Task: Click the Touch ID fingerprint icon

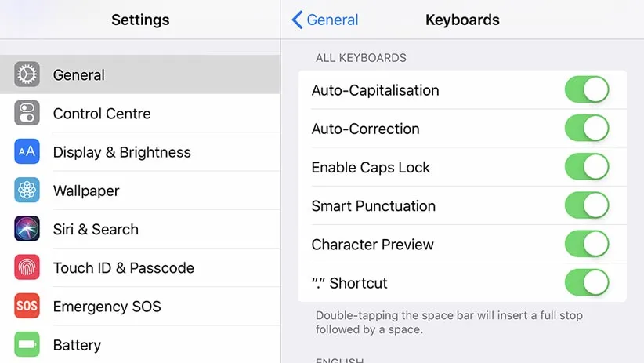Action: (27, 267)
